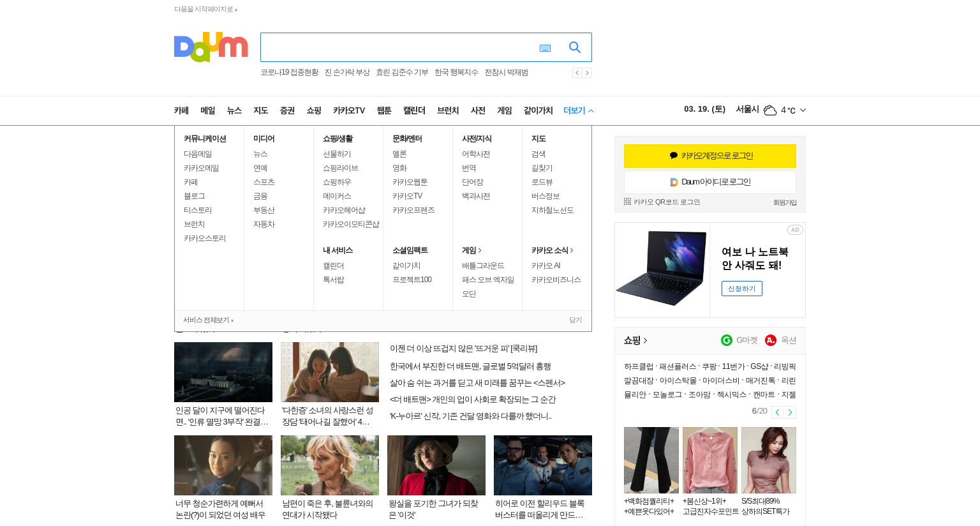Image resolution: width=980 pixels, height=526 pixels.
Task: Open 카카오프렌즈 link
Action: pos(413,210)
